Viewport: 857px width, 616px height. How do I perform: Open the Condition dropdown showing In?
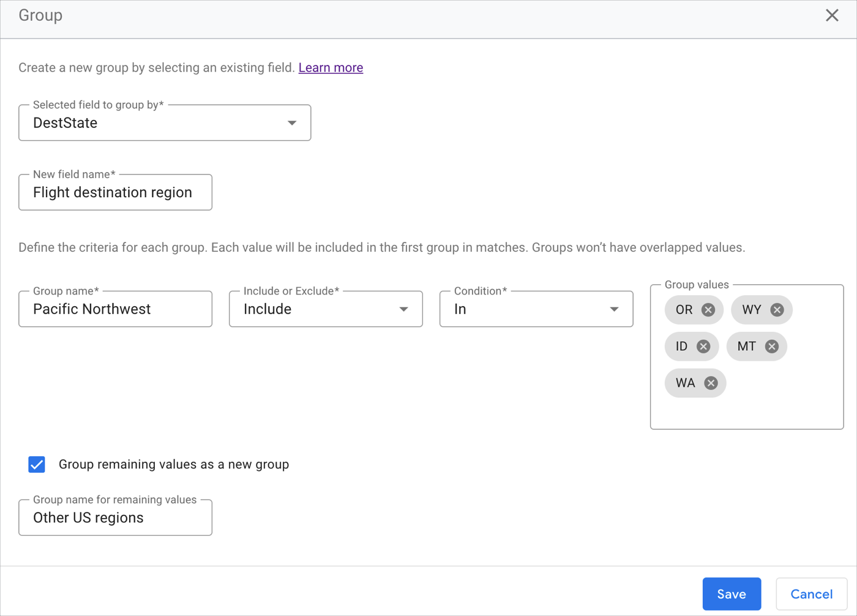coord(536,309)
